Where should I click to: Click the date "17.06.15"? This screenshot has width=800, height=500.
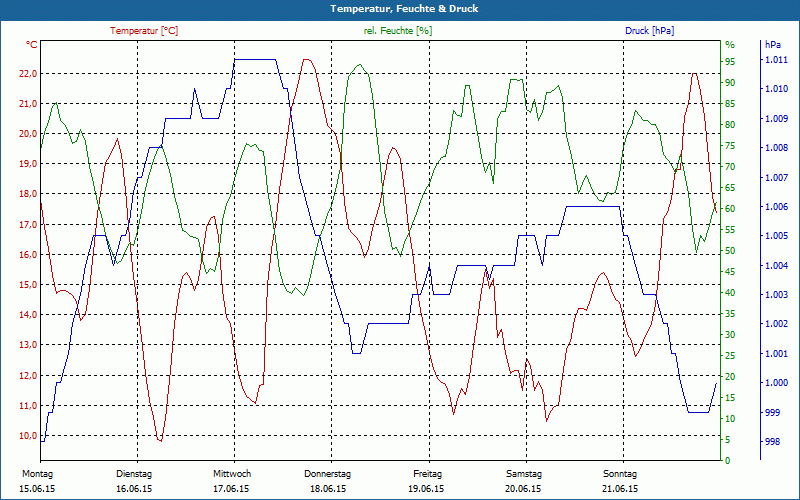coord(231,489)
